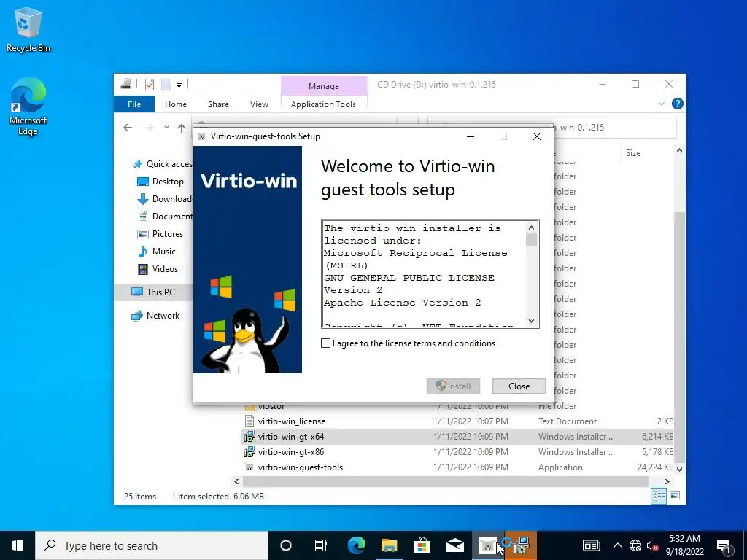
Task: Select Quick access in navigation pane
Action: [x=163, y=164]
